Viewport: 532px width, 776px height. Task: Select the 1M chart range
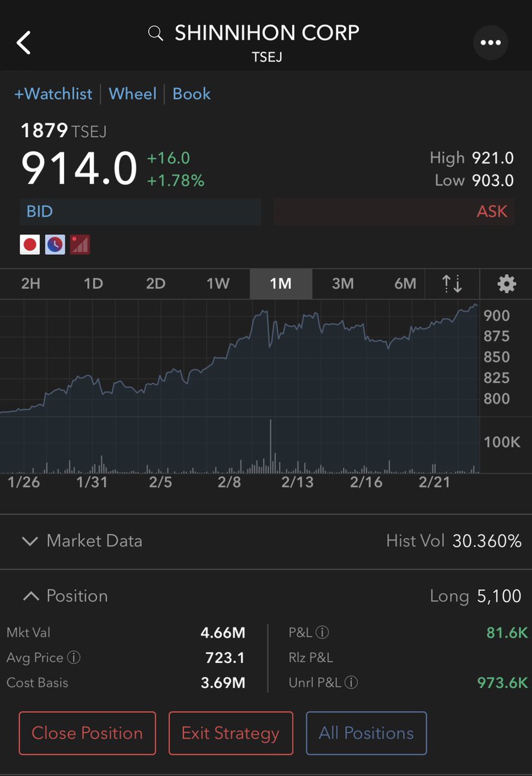tap(281, 283)
